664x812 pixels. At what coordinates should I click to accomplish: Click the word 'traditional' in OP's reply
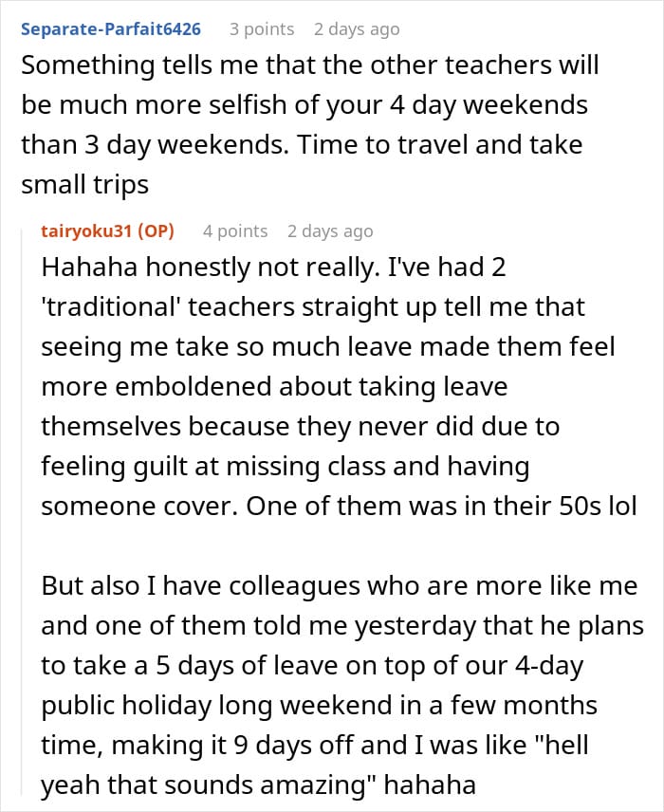tap(110, 306)
